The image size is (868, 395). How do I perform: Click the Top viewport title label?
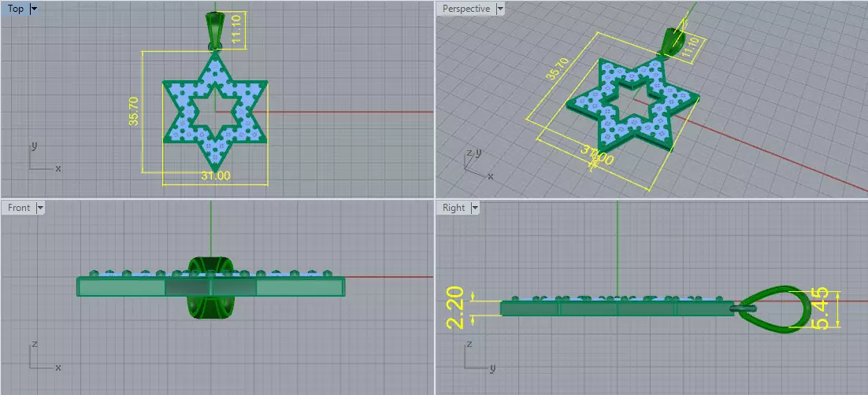tap(16, 9)
